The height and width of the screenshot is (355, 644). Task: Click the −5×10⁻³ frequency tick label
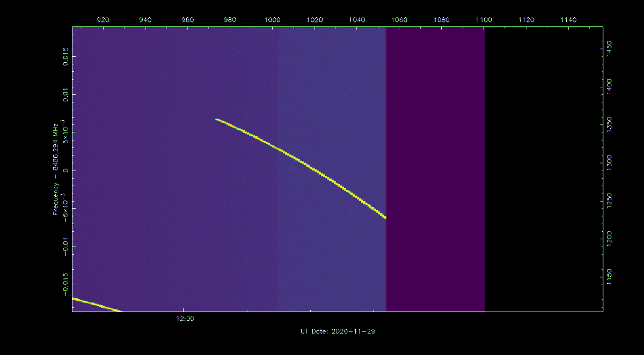click(64, 208)
